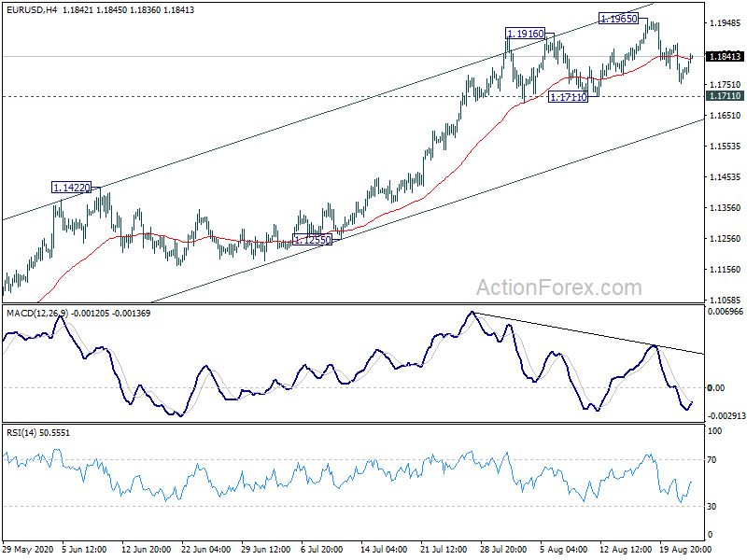Click the 19 Aug 20:00 date label
The image size is (747, 560).
[685, 550]
